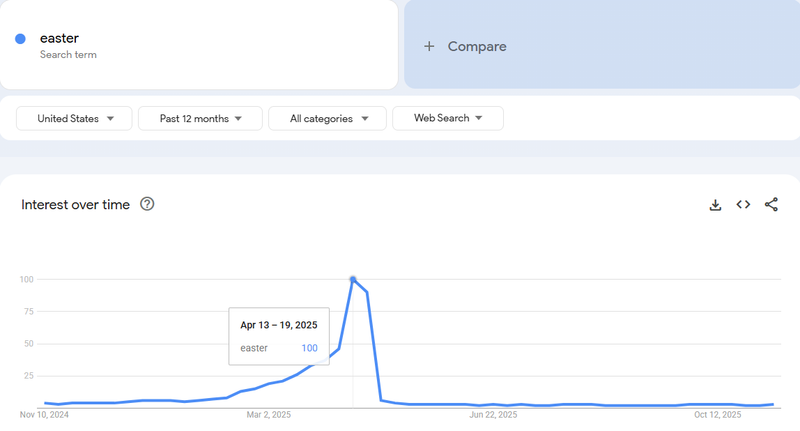Click the Jun 22, 2025 axis label
800x431 pixels.
pos(493,415)
